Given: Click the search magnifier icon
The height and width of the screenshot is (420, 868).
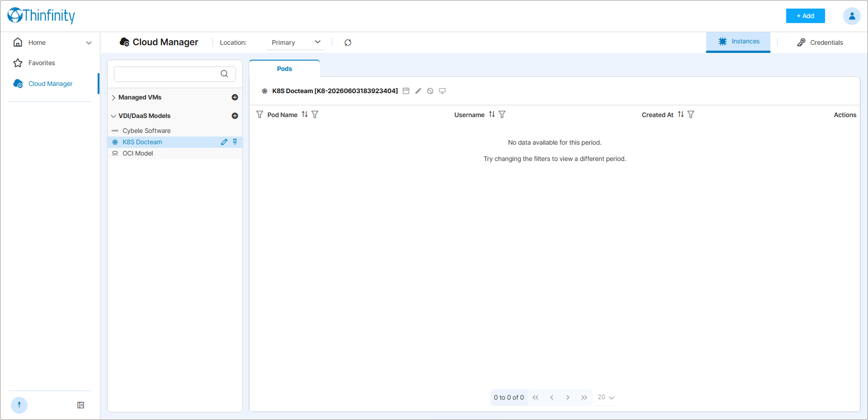Looking at the screenshot, I should (x=224, y=74).
